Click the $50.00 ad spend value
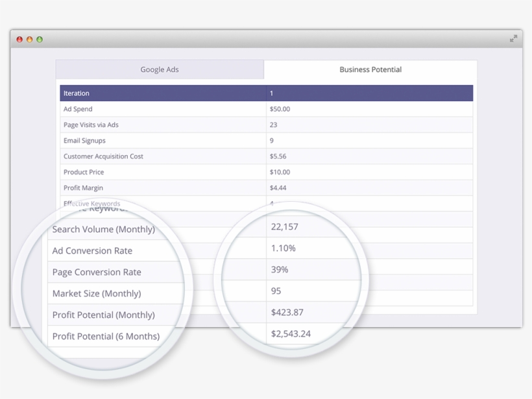 click(x=280, y=109)
